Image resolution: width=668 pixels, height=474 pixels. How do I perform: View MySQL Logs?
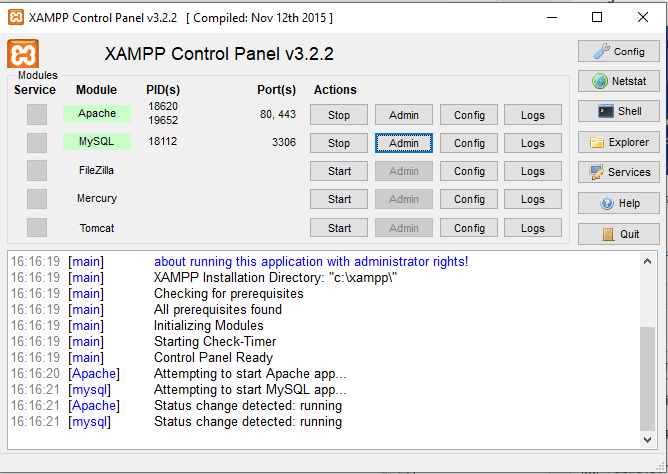click(x=533, y=143)
